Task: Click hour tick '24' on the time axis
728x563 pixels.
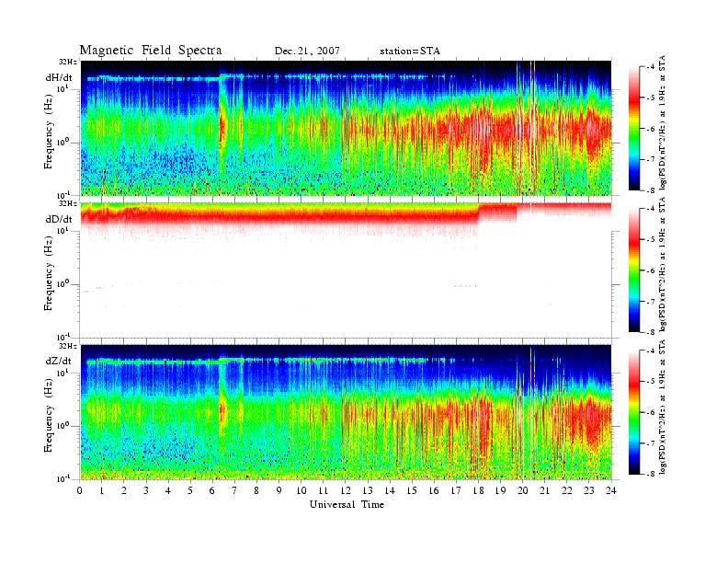Action: [611, 491]
